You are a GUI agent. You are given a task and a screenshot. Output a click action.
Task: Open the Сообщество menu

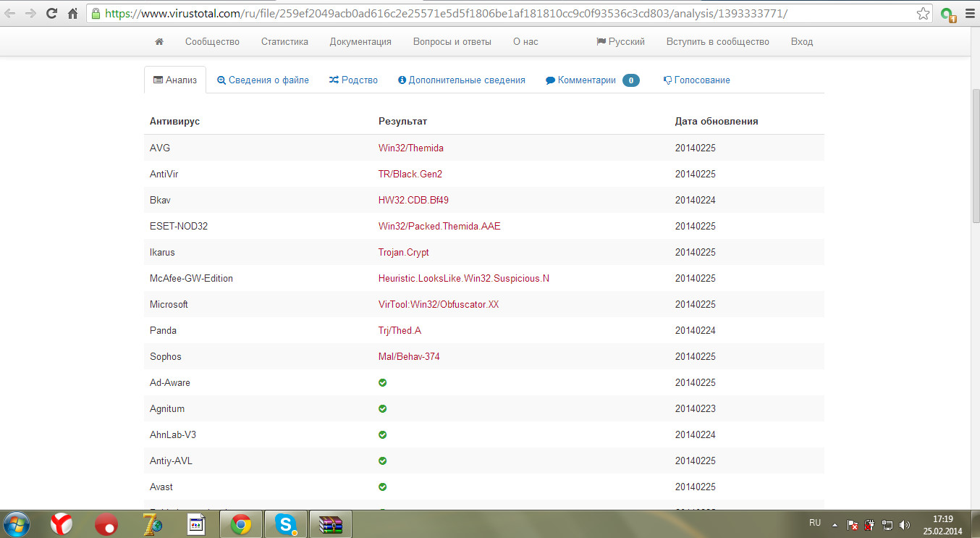(212, 42)
